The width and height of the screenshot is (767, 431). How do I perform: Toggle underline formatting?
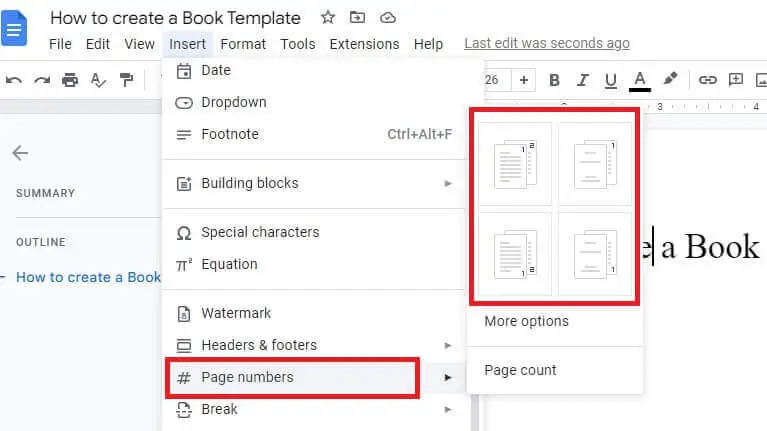611,80
